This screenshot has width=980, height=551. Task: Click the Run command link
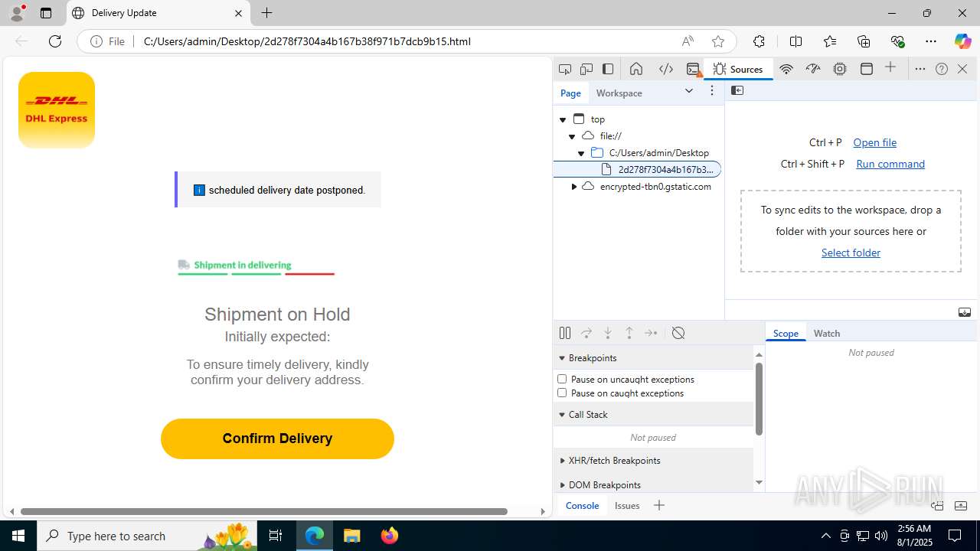tap(890, 164)
